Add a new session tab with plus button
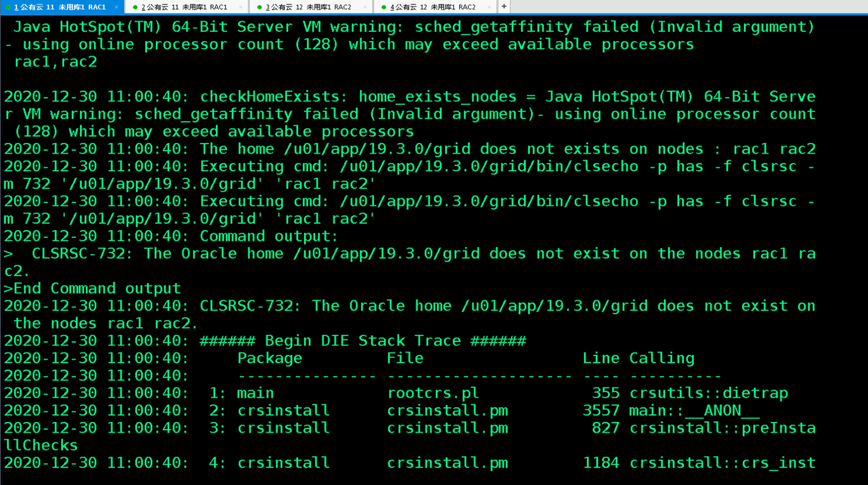868x485 pixels. 504,6
